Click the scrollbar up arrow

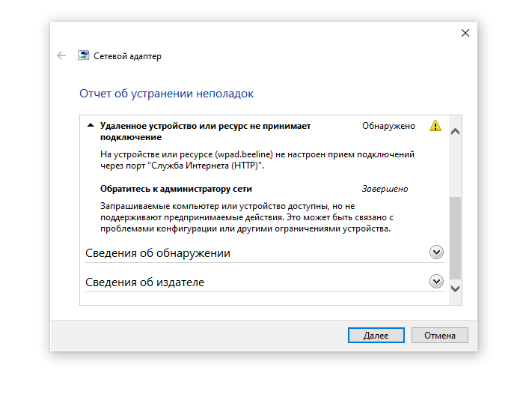coord(456,132)
